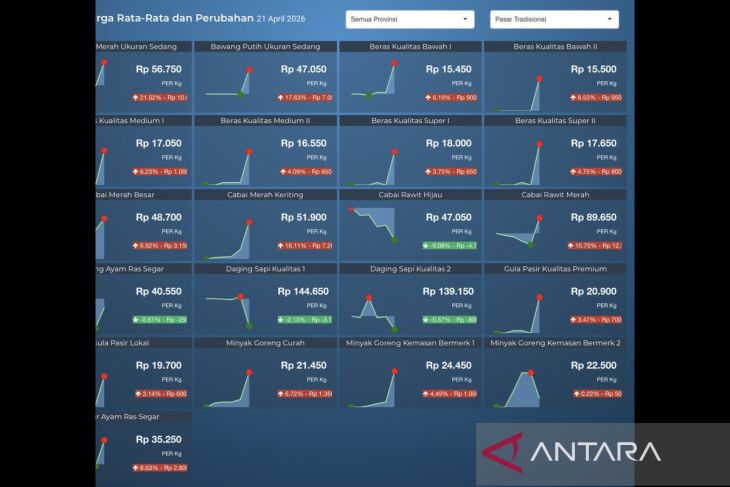730x487 pixels.
Task: Click the Rp 89.650 Cabai Rawit Merah price
Action: point(595,217)
